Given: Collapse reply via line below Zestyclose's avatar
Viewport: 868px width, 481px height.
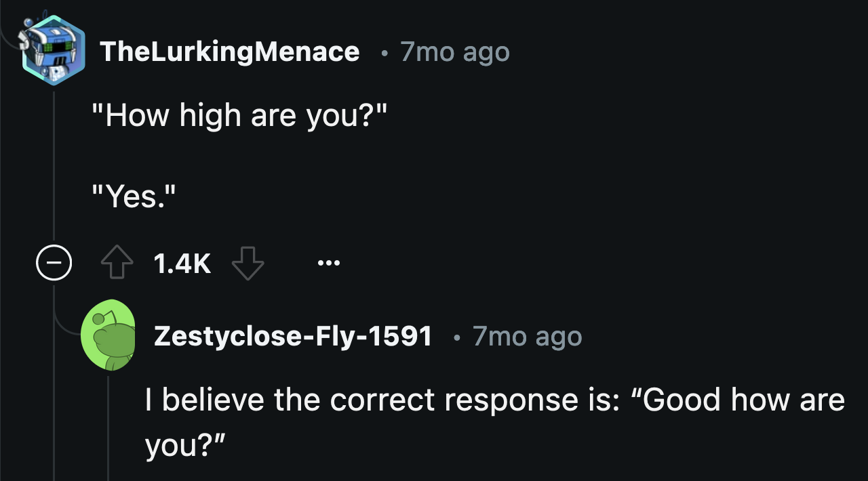Looking at the screenshot, I should pos(108,427).
